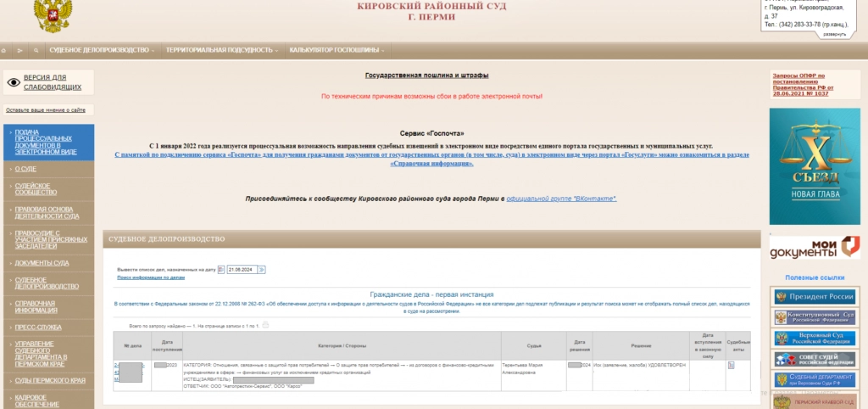Expand the Калькулятор госпошлины menu
The width and height of the screenshot is (868, 409).
pyautogui.click(x=337, y=50)
